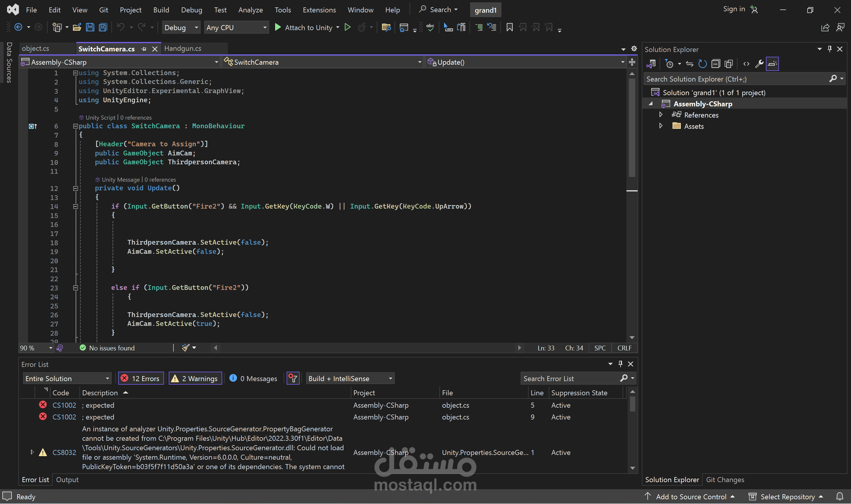This screenshot has width=851, height=504.
Task: Click the Attach to Unity play icon
Action: (277, 27)
